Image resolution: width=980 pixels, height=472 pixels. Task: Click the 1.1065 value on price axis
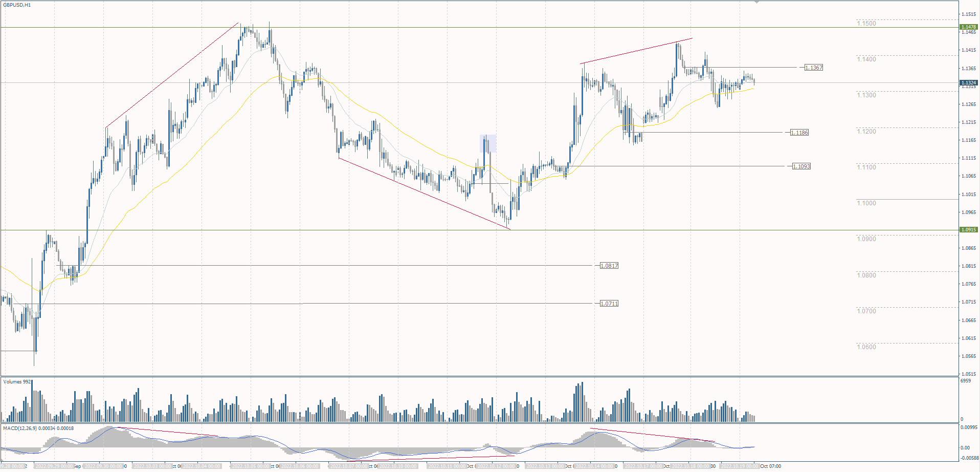click(x=969, y=176)
